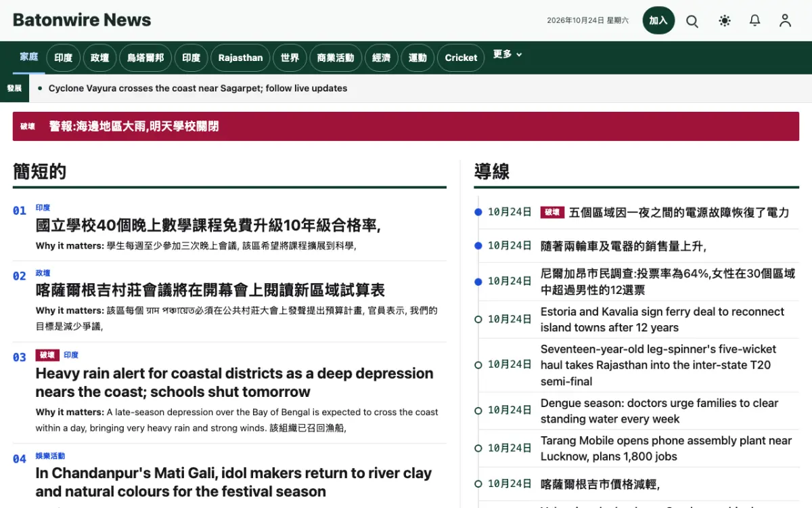The width and height of the screenshot is (812, 508).
Task: Open the user account icon
Action: [785, 21]
